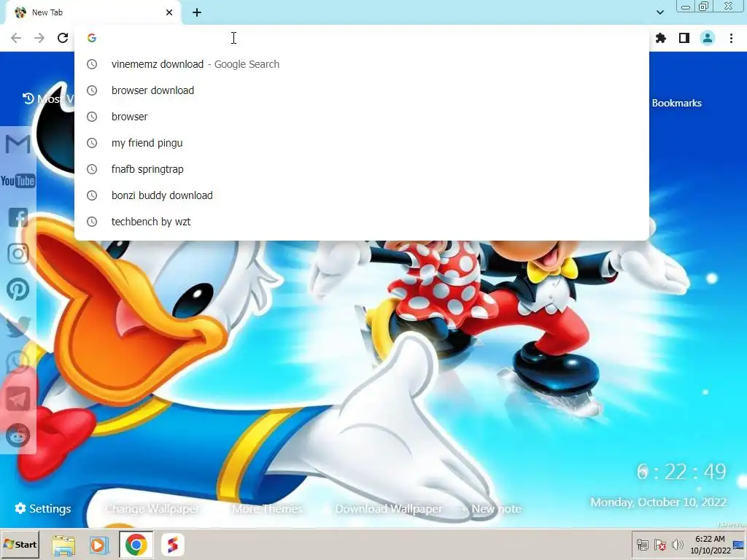Expand the tab search dropdown arrow

(x=659, y=12)
